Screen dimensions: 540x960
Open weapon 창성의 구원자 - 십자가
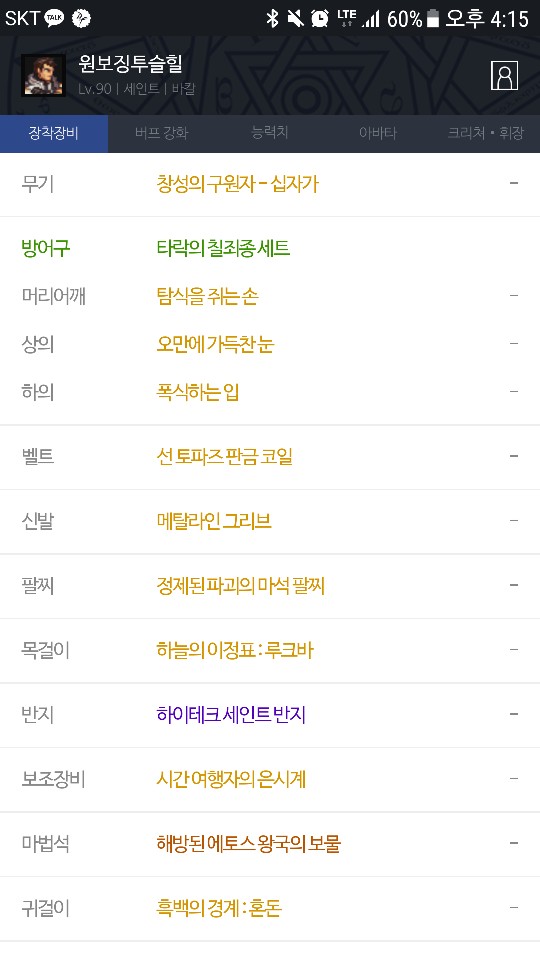point(238,184)
